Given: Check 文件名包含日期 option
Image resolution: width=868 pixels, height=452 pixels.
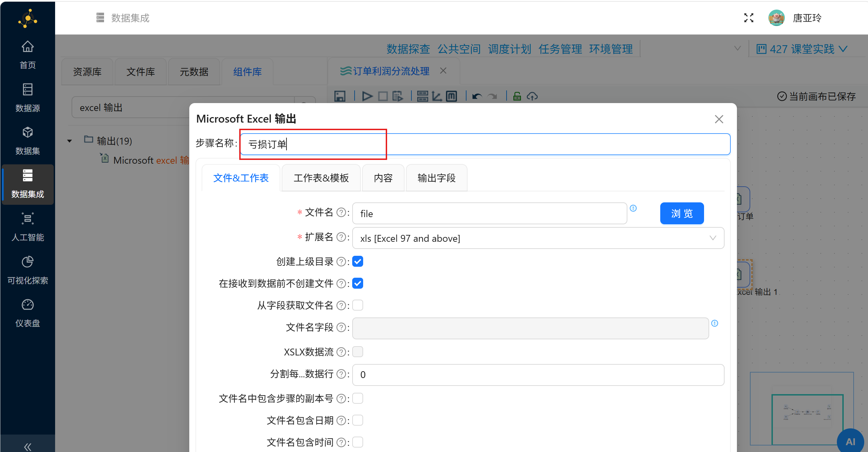Looking at the screenshot, I should [358, 420].
